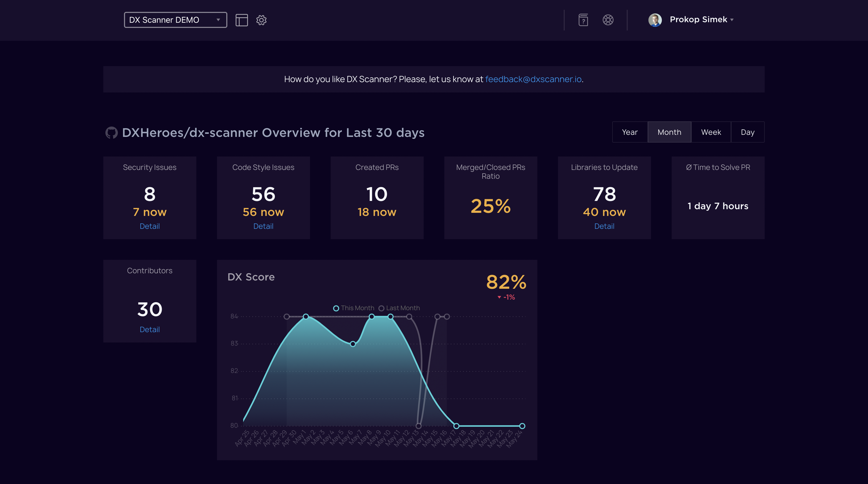This screenshot has width=868, height=484.
Task: Click the lowest This Month chart point
Action: 456,426
